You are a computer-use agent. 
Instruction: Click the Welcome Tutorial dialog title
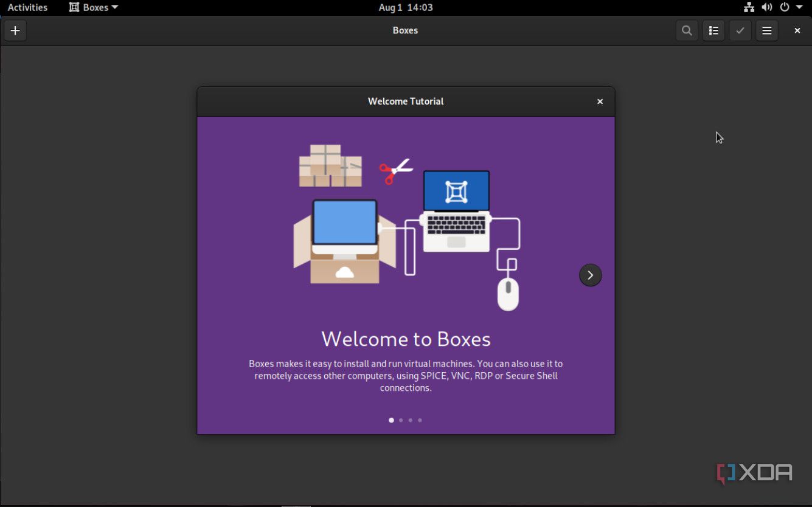[x=406, y=102]
